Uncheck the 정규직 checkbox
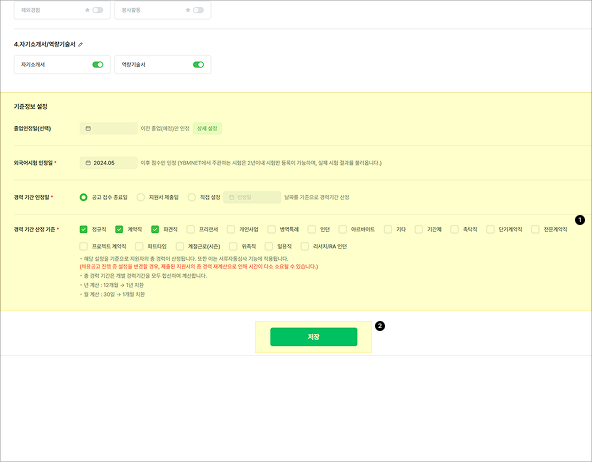The height and width of the screenshot is (462, 592). coord(83,229)
